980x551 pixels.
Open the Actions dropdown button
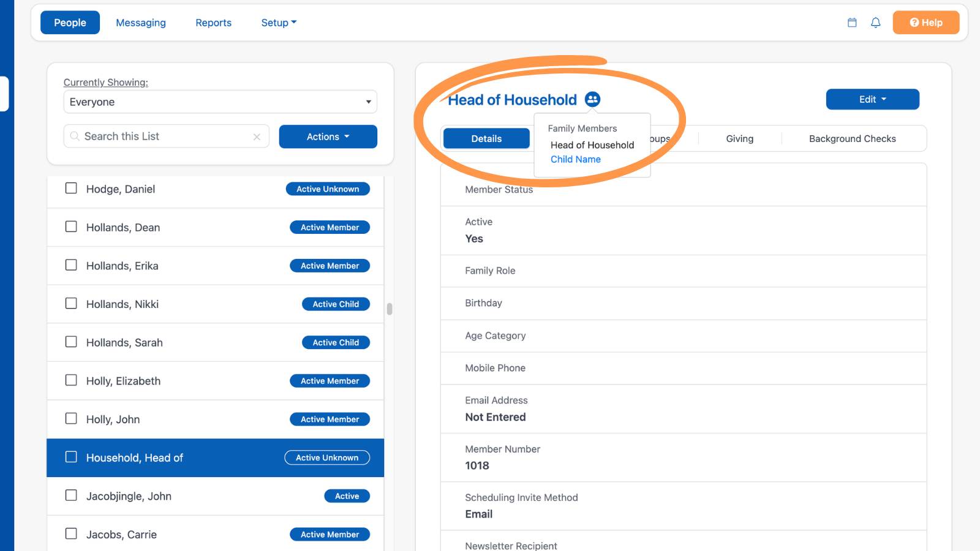click(328, 137)
